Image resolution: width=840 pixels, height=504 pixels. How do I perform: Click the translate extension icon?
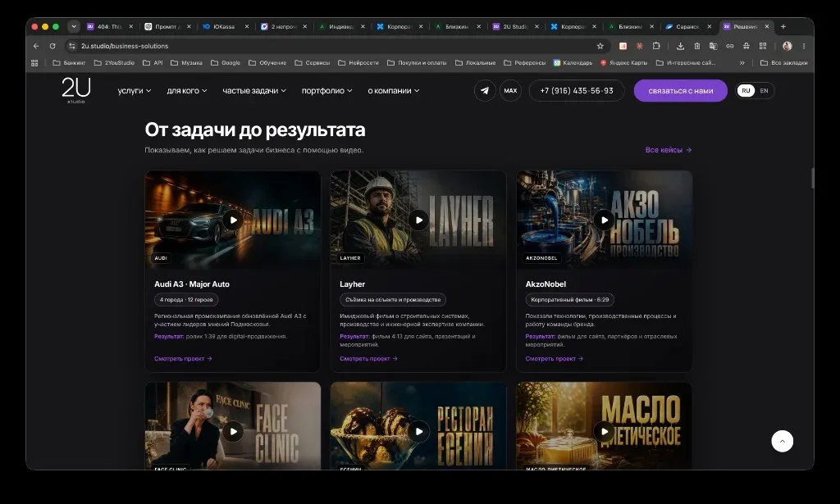tap(713, 46)
